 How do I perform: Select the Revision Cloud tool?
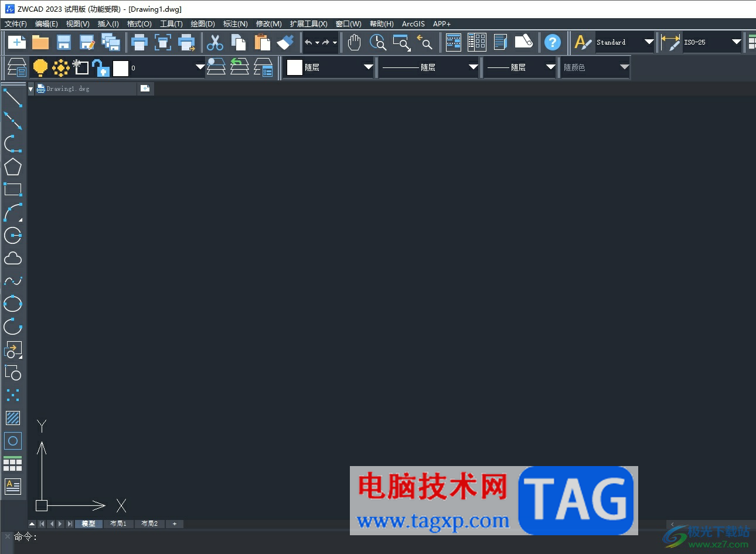click(x=13, y=258)
